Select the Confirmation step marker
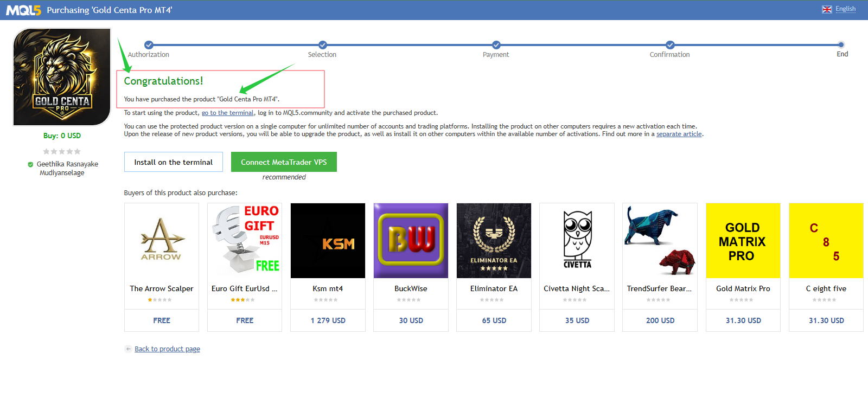The width and height of the screenshot is (868, 405). pos(670,45)
